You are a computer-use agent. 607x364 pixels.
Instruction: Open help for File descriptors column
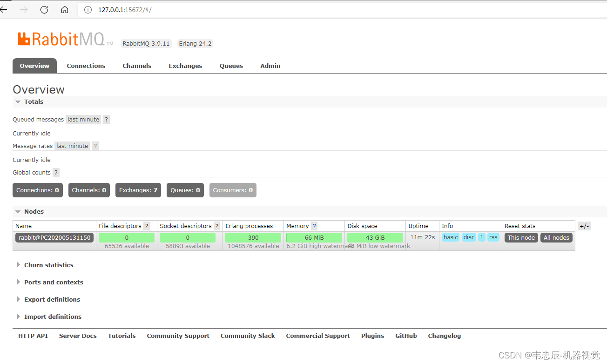[x=147, y=226]
